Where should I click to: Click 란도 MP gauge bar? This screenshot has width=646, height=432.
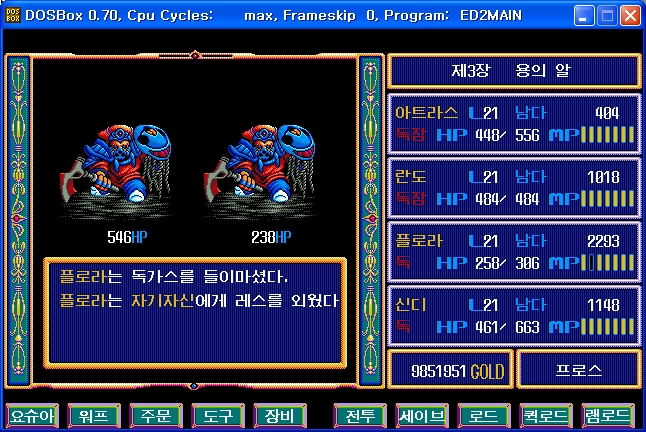[x=608, y=199]
